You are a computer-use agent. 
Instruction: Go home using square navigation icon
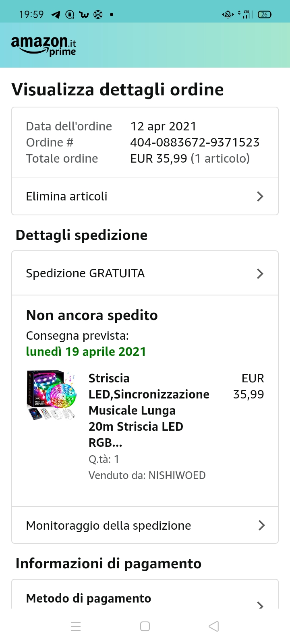pyautogui.click(x=145, y=626)
